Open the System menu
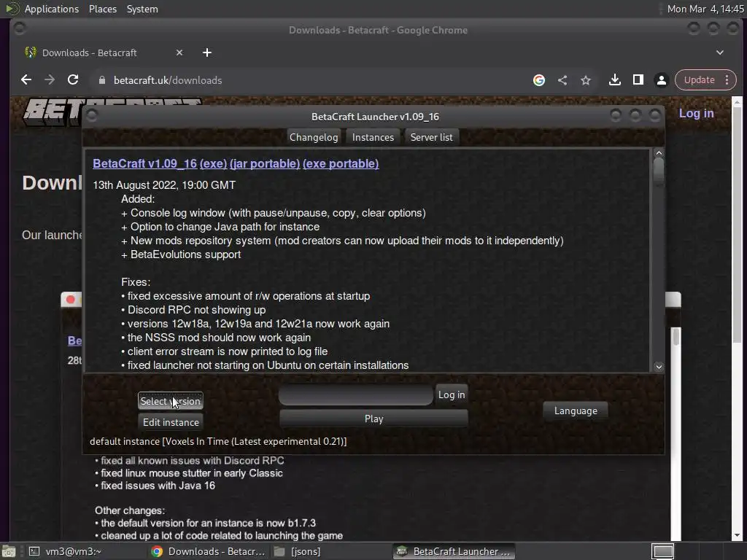Viewport: 747px width, 560px height. 142,9
